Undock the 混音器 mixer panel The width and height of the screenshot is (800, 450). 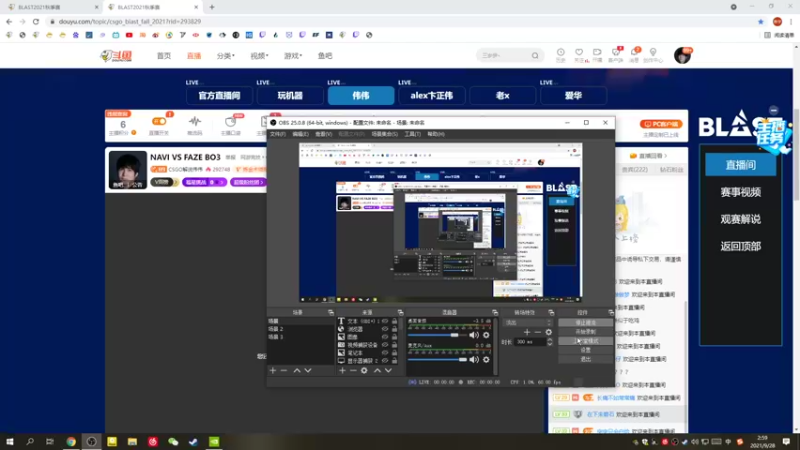[495, 312]
